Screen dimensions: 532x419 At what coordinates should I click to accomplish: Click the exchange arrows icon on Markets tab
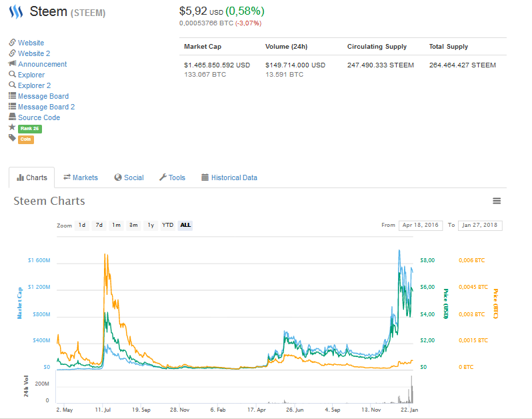pyautogui.click(x=67, y=177)
